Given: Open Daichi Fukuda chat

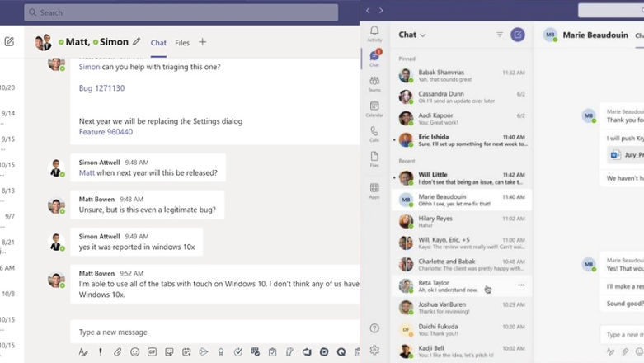Looking at the screenshot, I should coord(462,329).
